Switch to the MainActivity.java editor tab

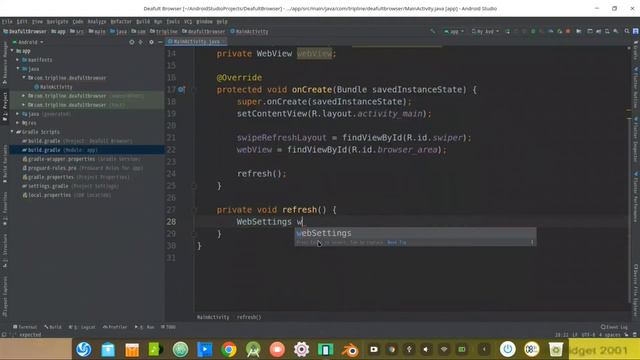click(x=195, y=41)
